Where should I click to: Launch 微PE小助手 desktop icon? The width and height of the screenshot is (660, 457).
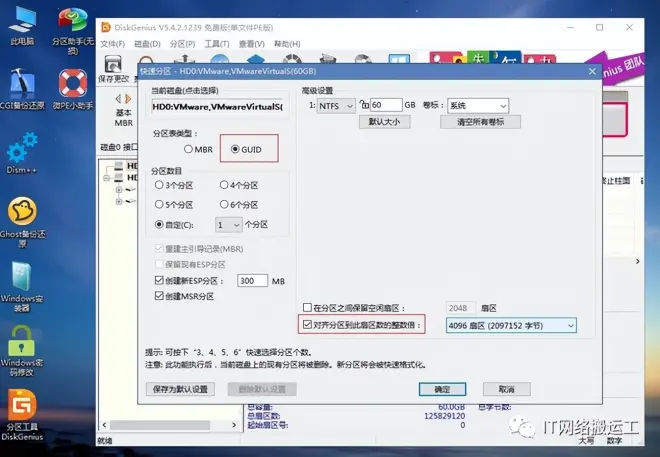[x=72, y=88]
